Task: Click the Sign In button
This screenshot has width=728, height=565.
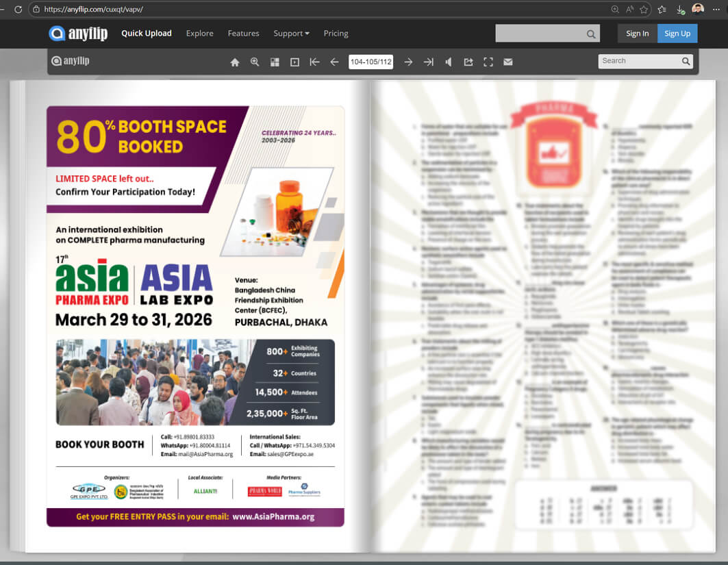Action: (x=637, y=34)
